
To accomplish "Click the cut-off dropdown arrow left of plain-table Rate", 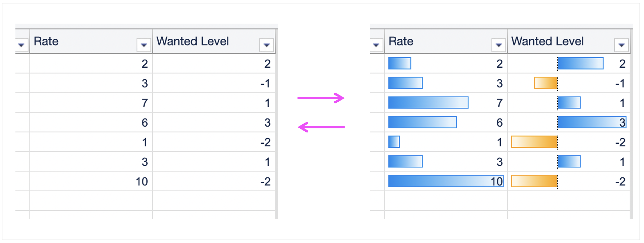I will coord(21,45).
